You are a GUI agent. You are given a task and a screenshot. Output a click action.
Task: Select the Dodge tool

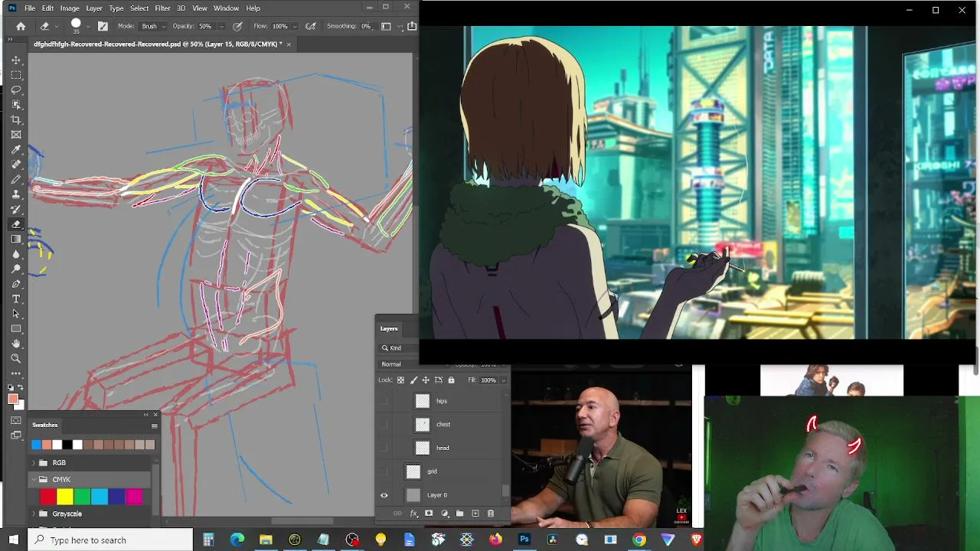[16, 269]
